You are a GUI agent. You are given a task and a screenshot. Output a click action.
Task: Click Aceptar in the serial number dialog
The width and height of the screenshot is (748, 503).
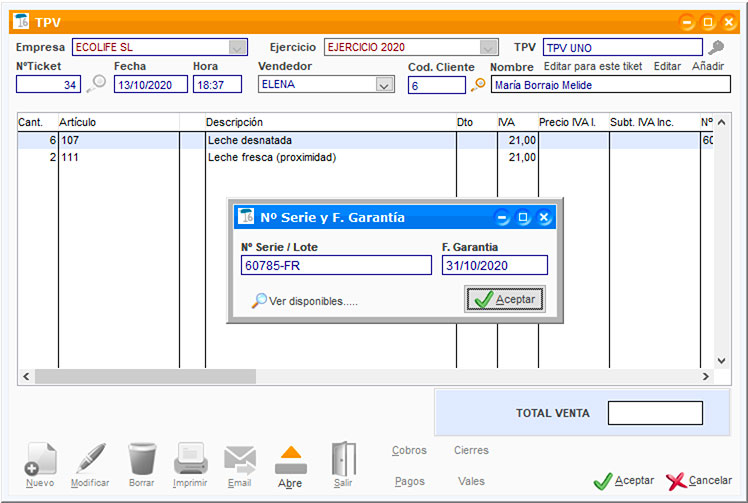505,299
